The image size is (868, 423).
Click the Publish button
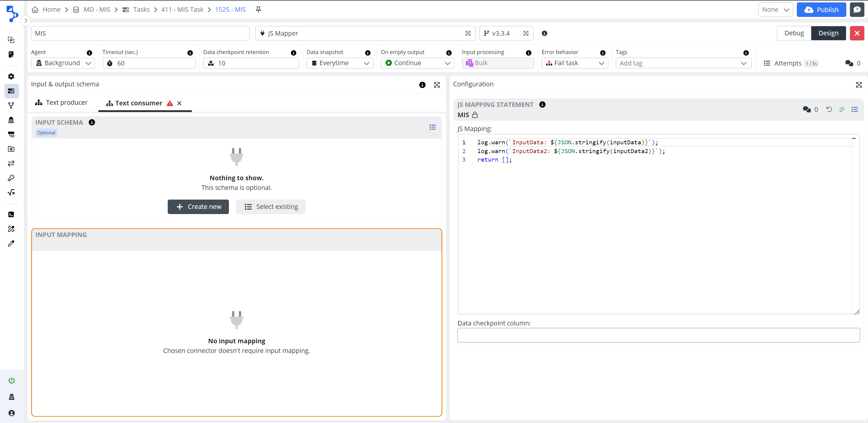point(821,9)
